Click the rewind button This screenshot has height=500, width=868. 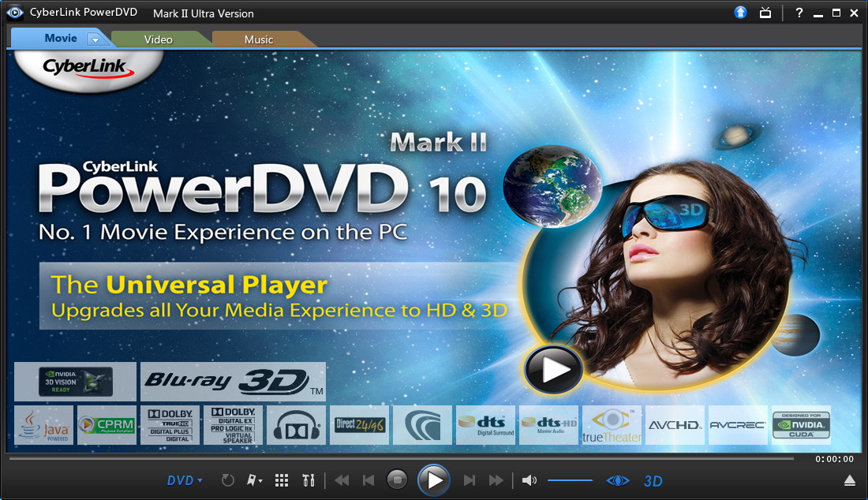click(x=342, y=480)
